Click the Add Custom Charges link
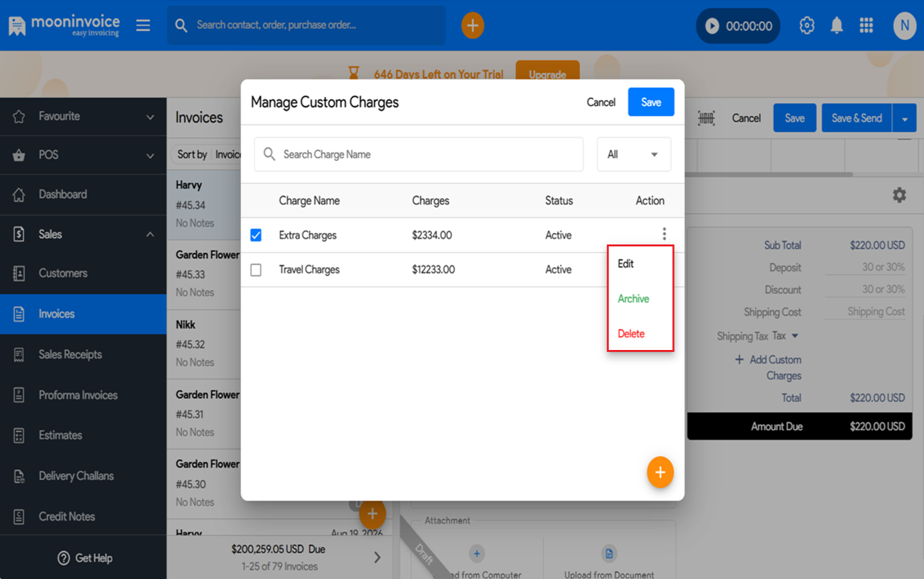This screenshot has width=924, height=579. [768, 367]
